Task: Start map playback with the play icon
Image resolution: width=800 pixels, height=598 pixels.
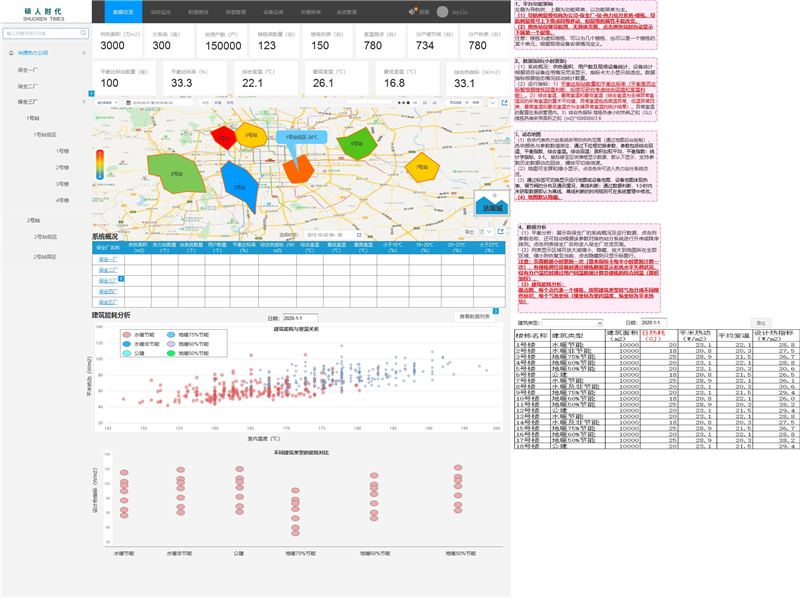Action: click(x=399, y=103)
